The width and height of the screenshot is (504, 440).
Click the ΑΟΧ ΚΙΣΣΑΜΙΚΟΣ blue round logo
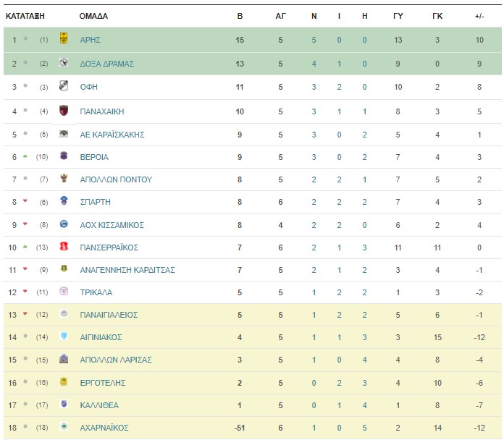[x=64, y=224]
